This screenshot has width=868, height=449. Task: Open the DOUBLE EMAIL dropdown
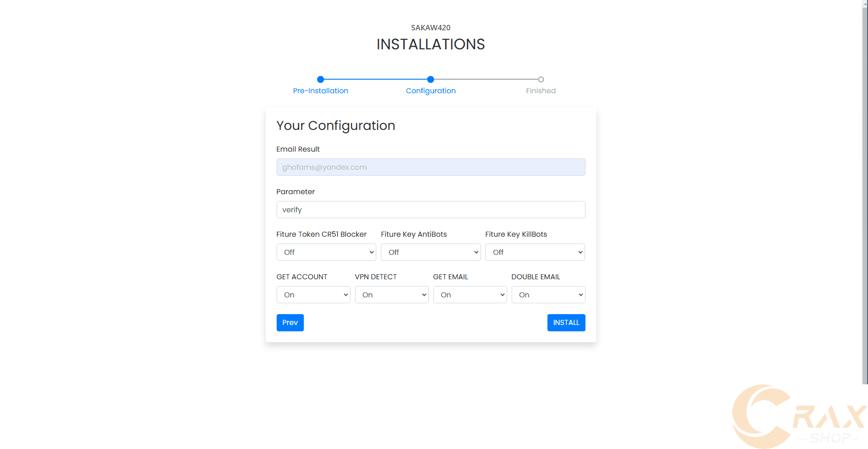(x=548, y=295)
